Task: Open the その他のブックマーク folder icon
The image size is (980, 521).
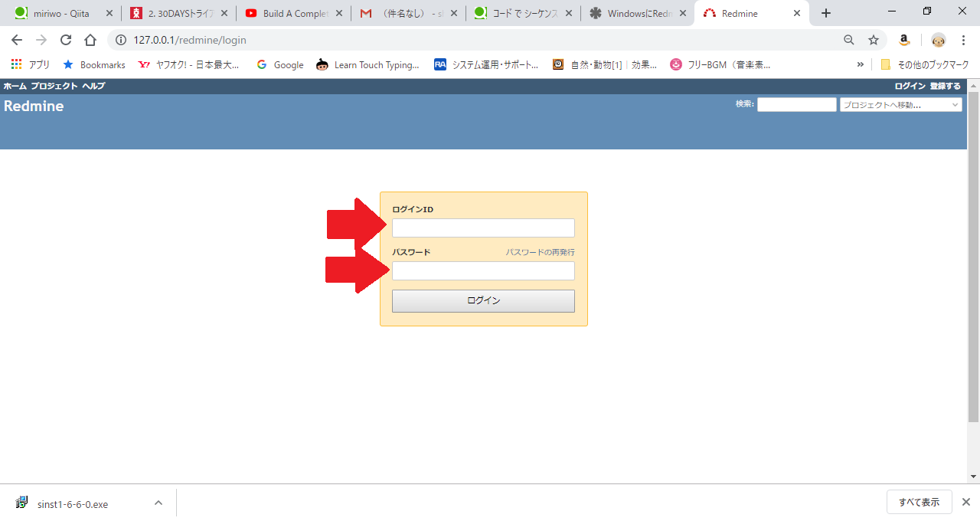Action: click(x=884, y=64)
